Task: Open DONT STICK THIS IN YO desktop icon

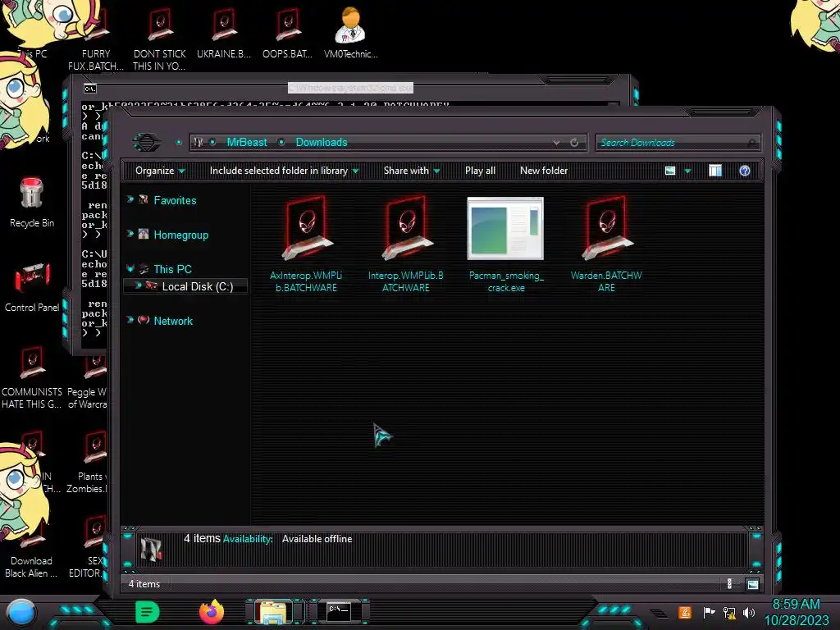Action: [160, 40]
